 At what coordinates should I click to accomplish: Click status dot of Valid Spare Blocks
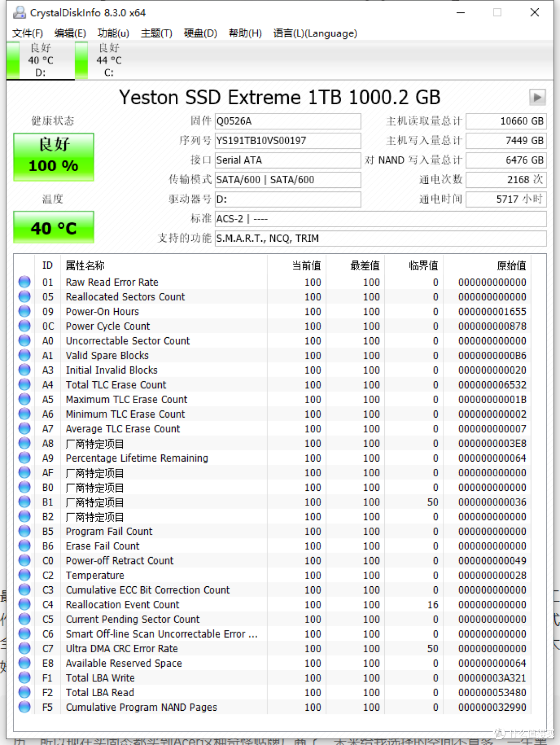24,355
